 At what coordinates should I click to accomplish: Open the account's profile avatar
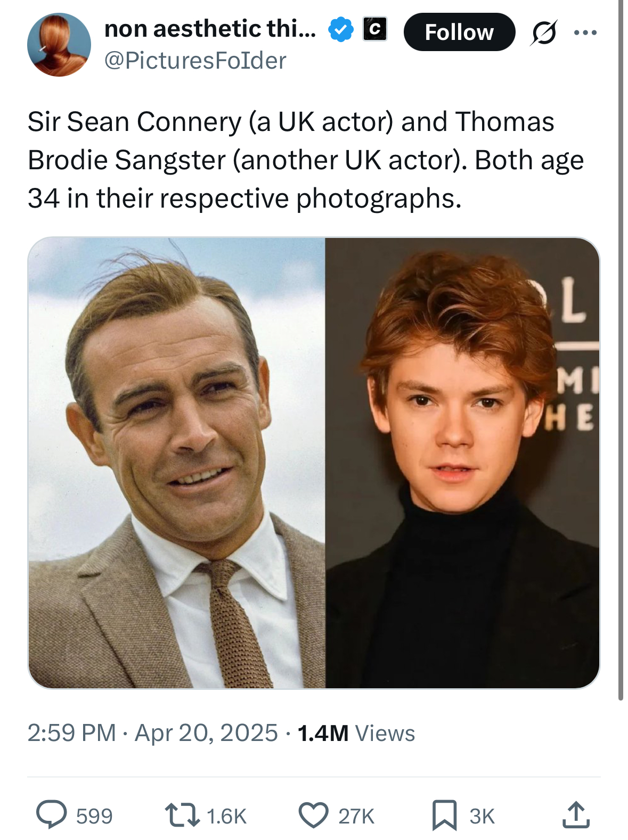tap(59, 45)
